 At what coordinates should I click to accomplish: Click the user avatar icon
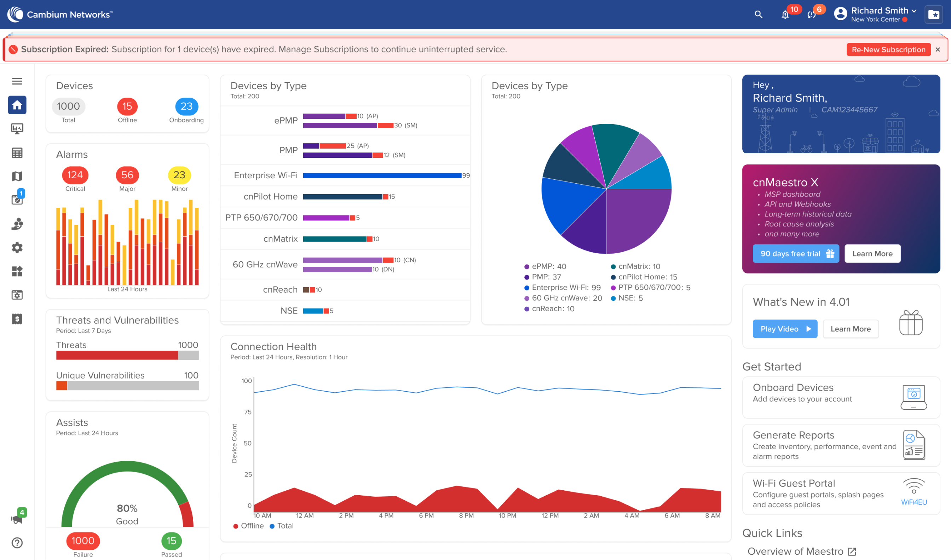pyautogui.click(x=840, y=13)
